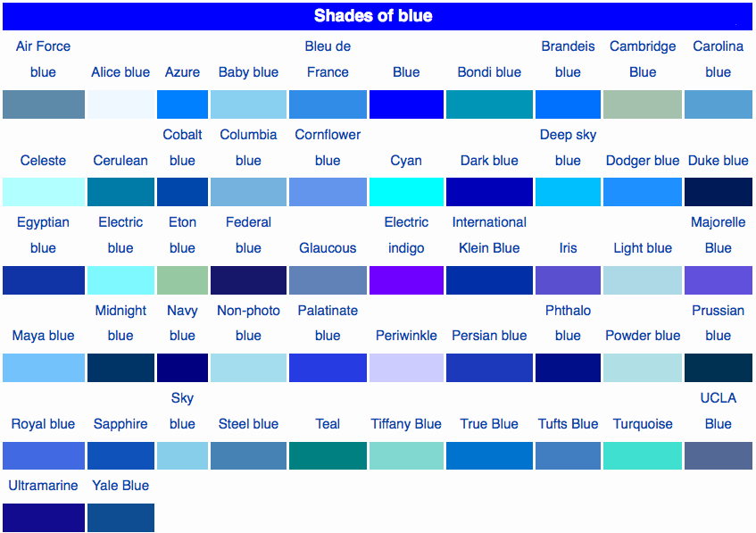Open the Yale Blue link
756x533 pixels.
pyautogui.click(x=120, y=486)
